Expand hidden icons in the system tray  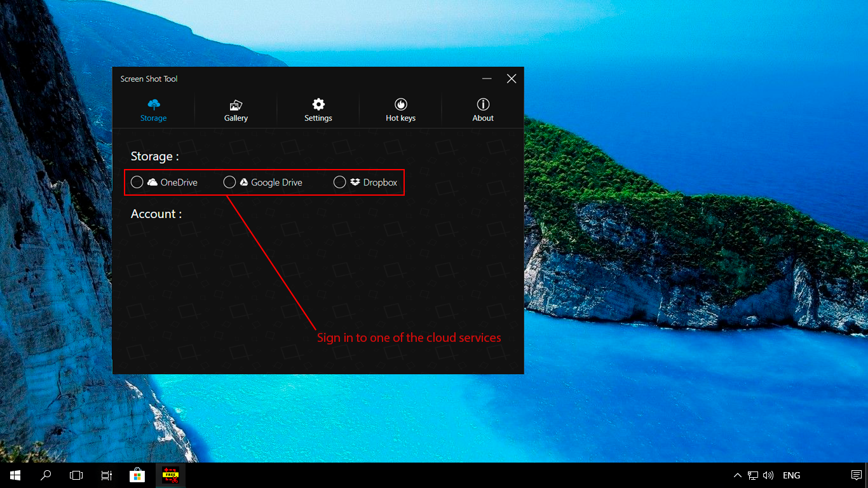tap(737, 475)
